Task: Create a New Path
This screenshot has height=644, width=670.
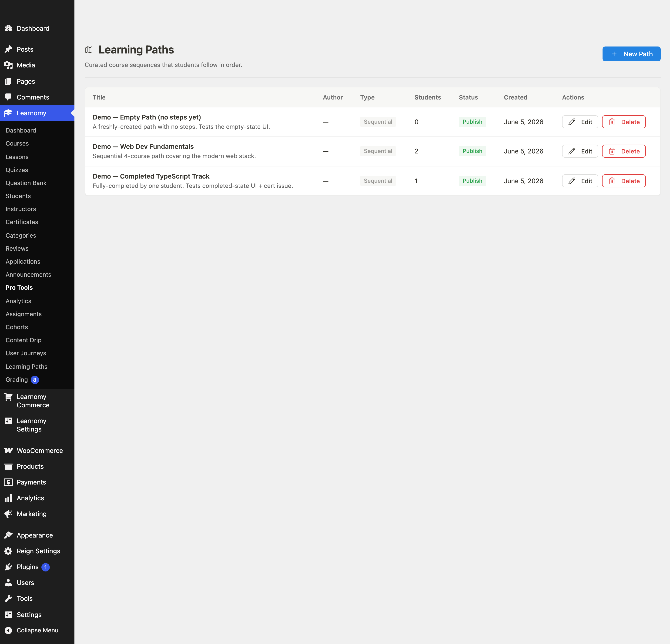Action: pos(631,54)
